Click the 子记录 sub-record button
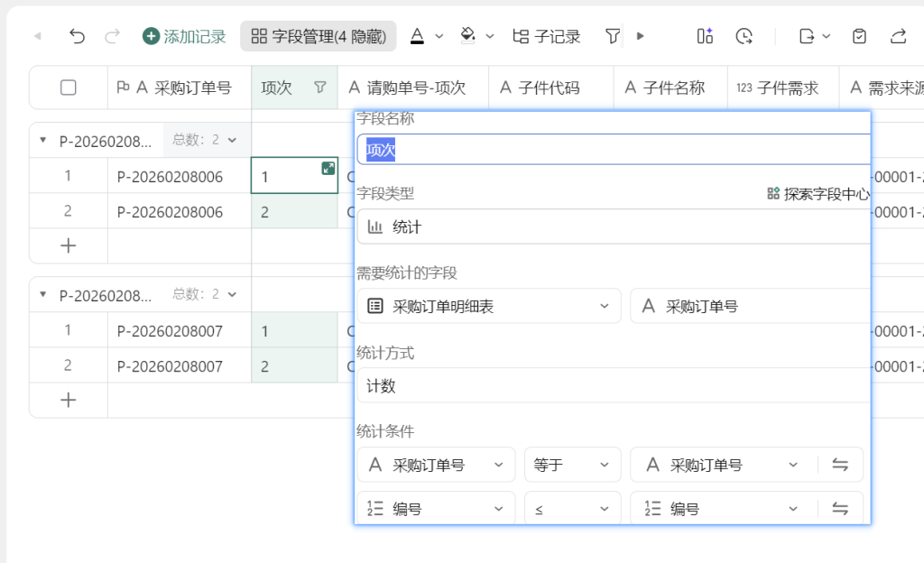This screenshot has width=924, height=563. tap(546, 36)
